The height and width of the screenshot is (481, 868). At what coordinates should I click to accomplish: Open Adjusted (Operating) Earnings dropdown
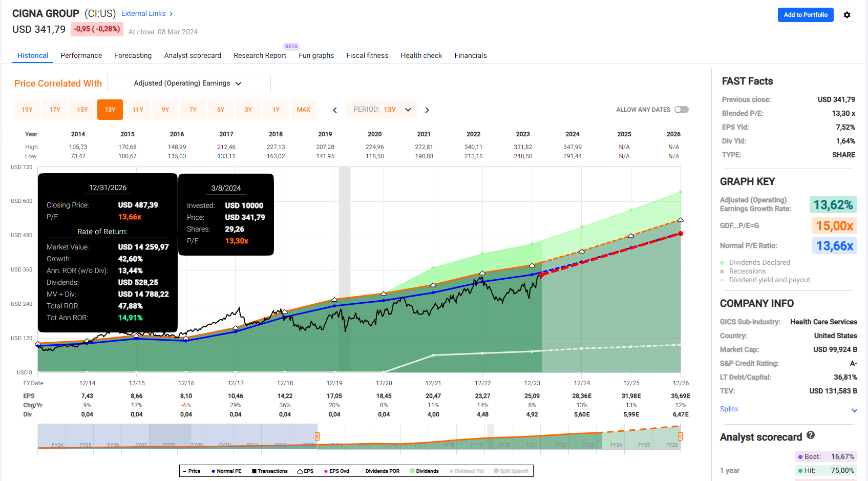pos(189,83)
